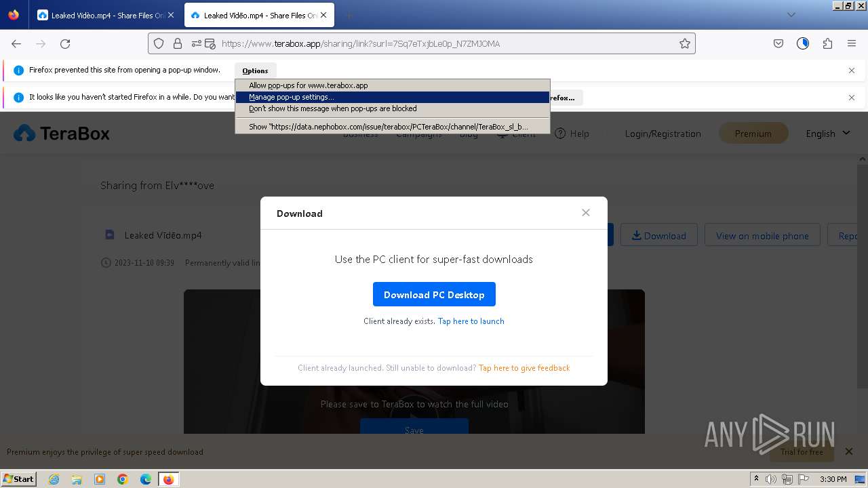Close the Download dialog

click(x=586, y=213)
